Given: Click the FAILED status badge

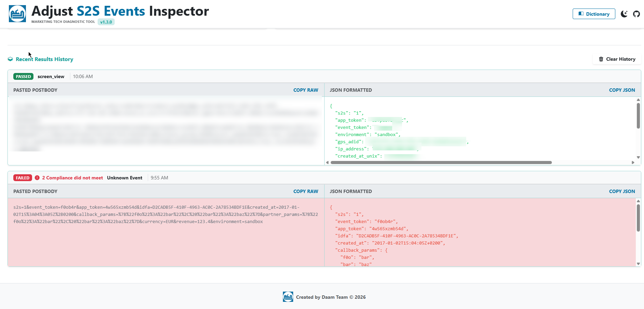Looking at the screenshot, I should [x=23, y=178].
